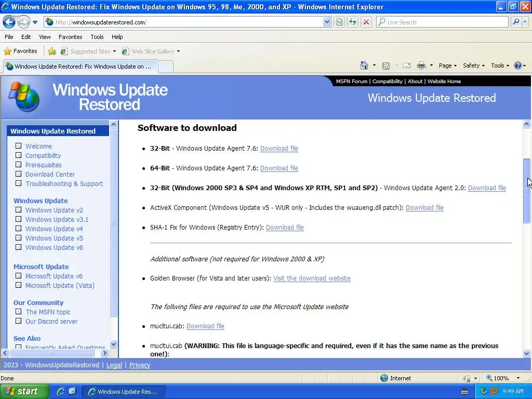
Task: Click the Favorites star button
Action: [x=20, y=51]
